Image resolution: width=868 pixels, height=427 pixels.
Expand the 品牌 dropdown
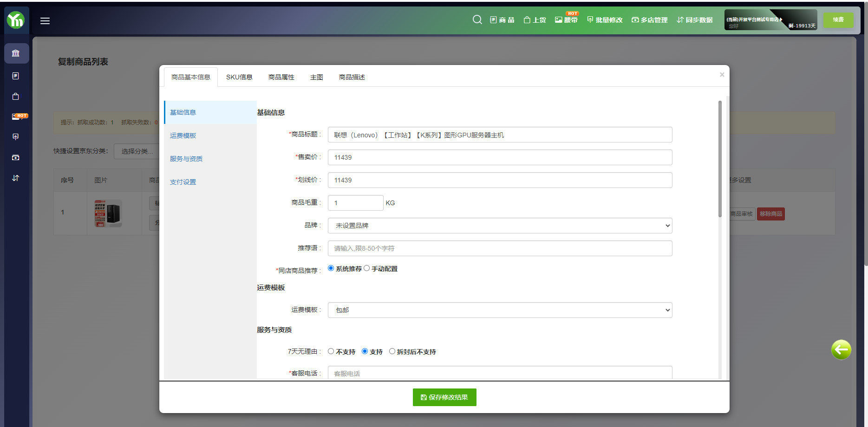pos(500,226)
